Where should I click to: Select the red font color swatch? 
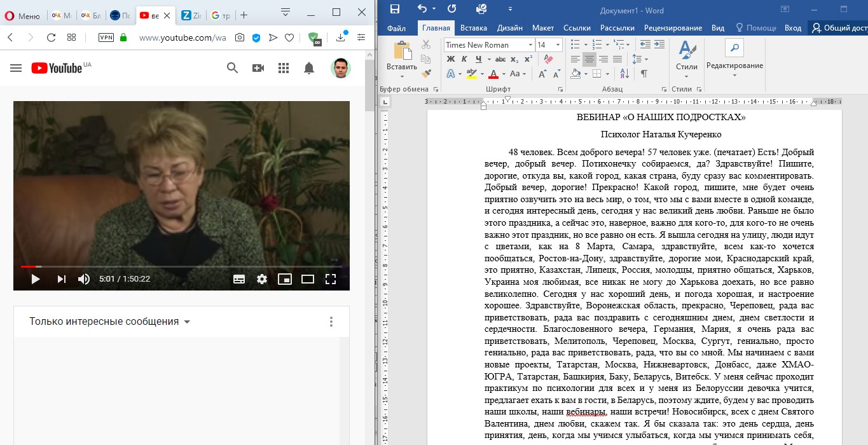point(493,74)
